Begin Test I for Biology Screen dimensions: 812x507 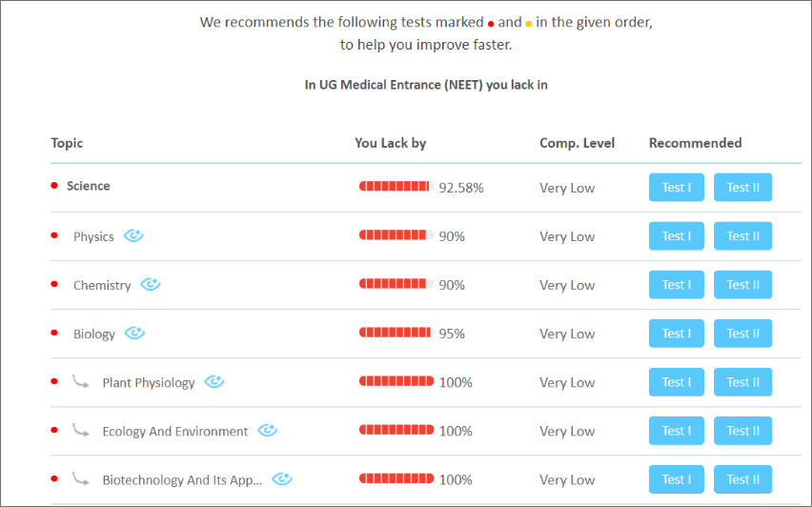pyautogui.click(x=676, y=334)
